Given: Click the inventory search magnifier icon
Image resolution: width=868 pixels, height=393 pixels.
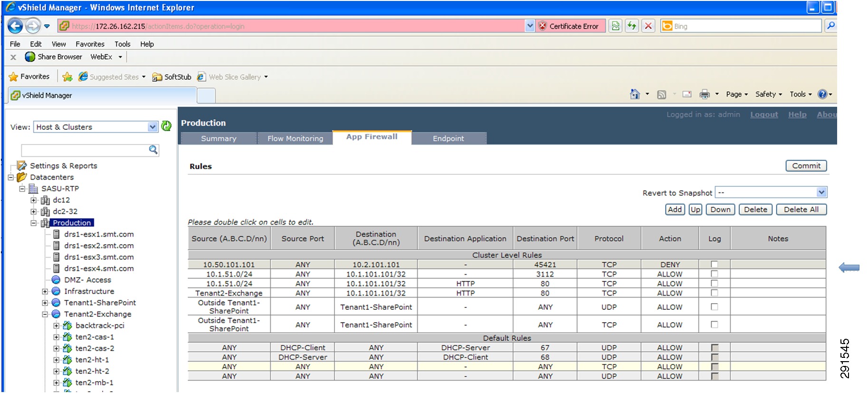Looking at the screenshot, I should (x=153, y=150).
